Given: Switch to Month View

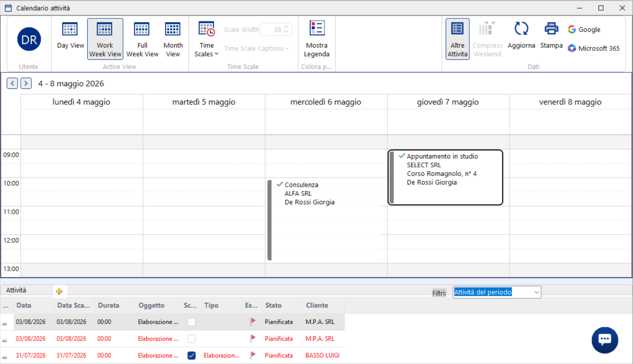Looking at the screenshot, I should pos(173,39).
